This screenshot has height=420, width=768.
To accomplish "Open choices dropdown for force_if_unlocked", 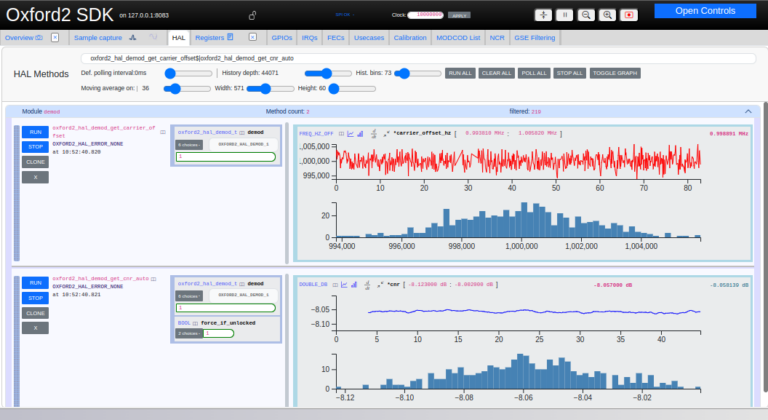I will [187, 333].
